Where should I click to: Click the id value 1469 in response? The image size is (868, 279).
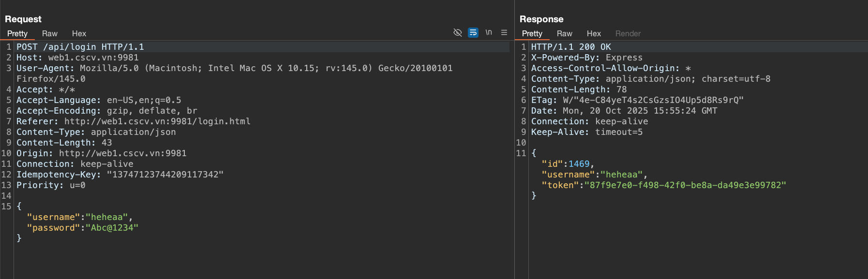[x=579, y=164]
